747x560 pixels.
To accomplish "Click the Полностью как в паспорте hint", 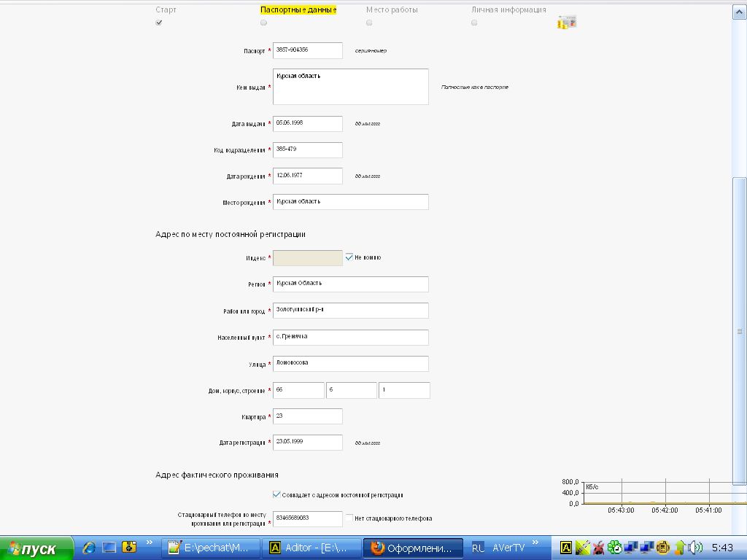I will [474, 87].
